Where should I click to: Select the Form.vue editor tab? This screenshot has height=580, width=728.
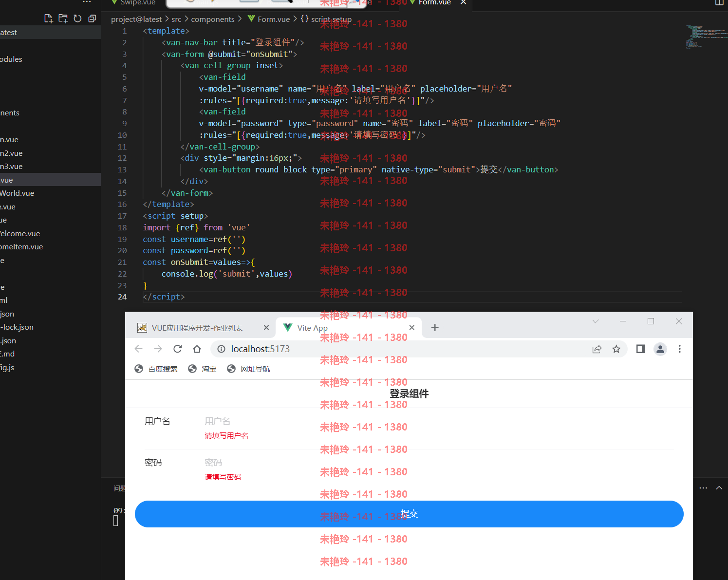click(x=434, y=2)
